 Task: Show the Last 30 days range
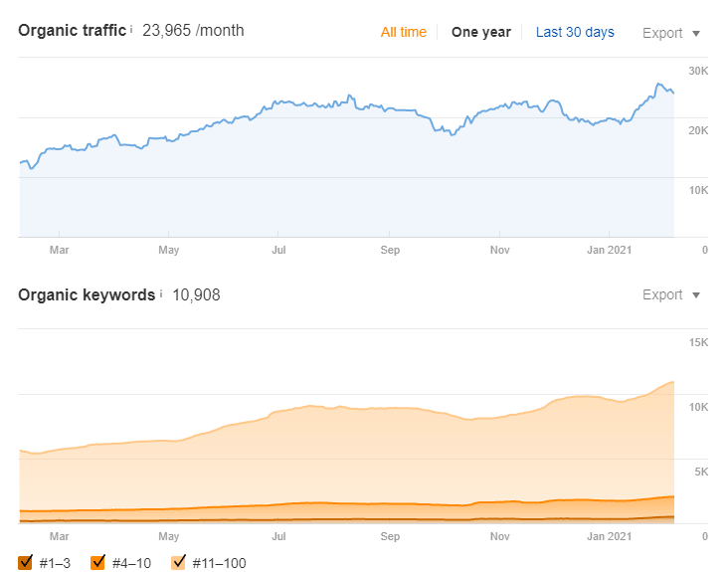coord(575,32)
